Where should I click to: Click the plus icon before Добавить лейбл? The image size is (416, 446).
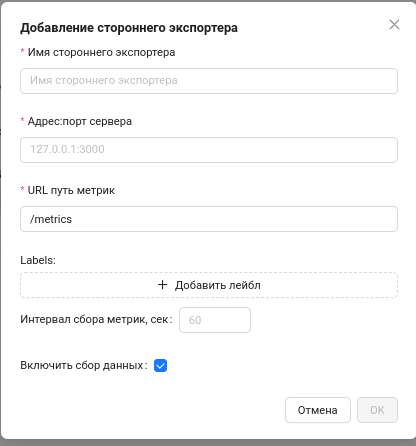point(162,285)
